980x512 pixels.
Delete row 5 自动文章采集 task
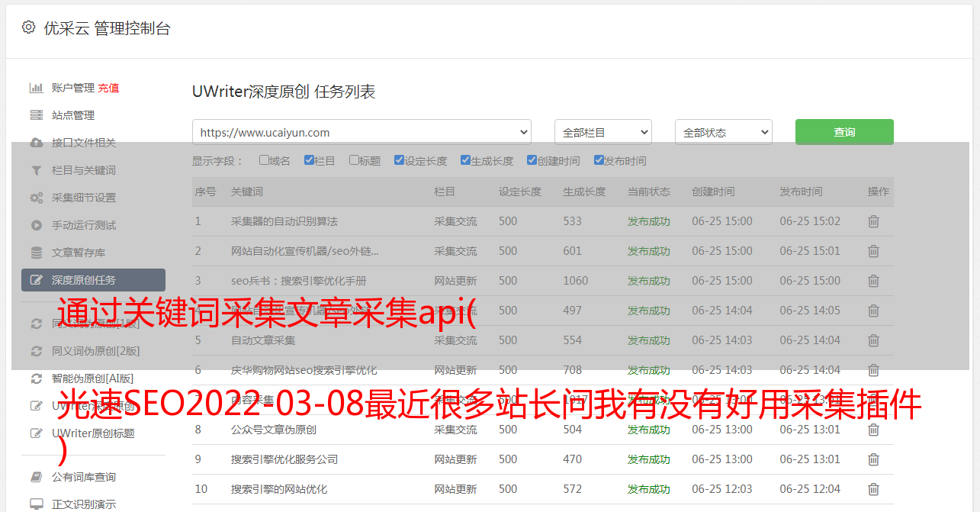[x=873, y=340]
